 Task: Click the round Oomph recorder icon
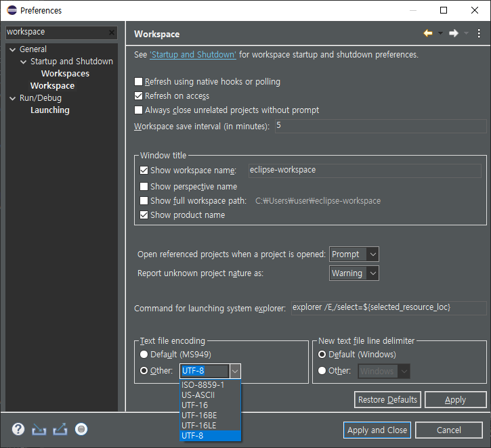tap(81, 429)
